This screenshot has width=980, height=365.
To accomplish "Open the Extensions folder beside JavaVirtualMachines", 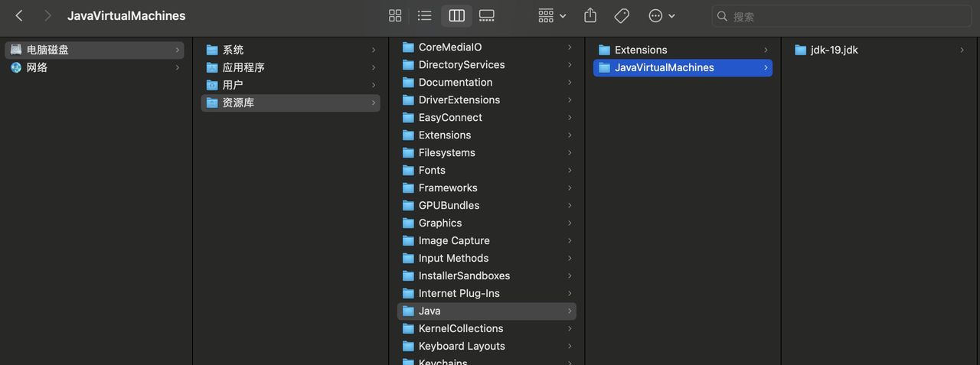I will point(641,50).
